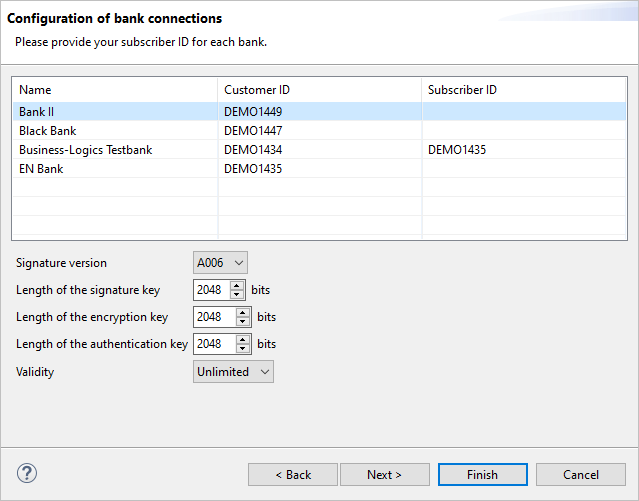Click the Customer ID column header

pos(319,90)
